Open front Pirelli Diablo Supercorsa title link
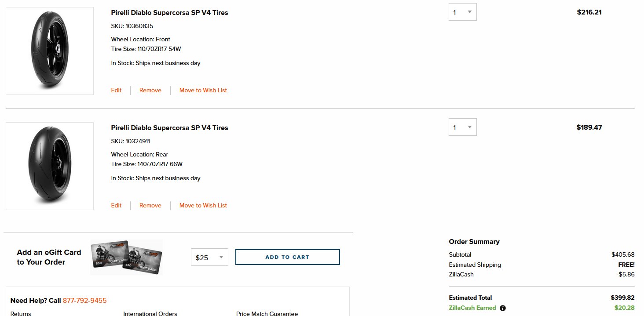 pyautogui.click(x=169, y=12)
